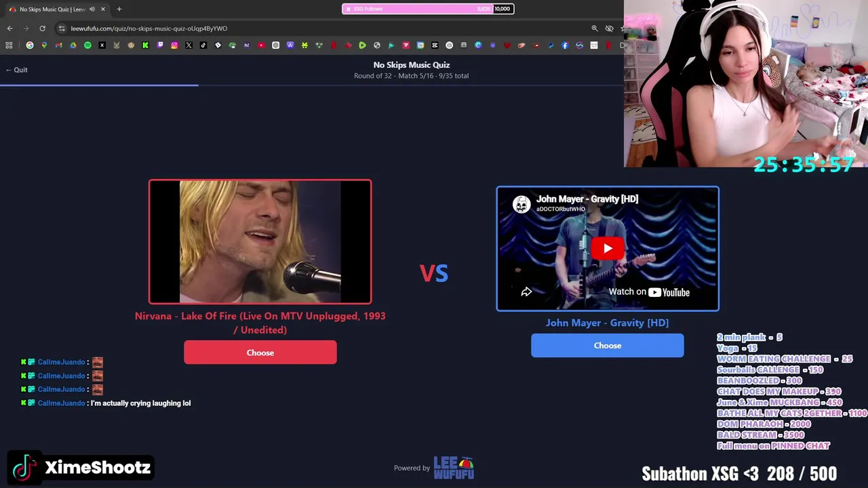Open the Kick bookmark icon
This screenshot has width=868, height=488.
click(x=145, y=45)
